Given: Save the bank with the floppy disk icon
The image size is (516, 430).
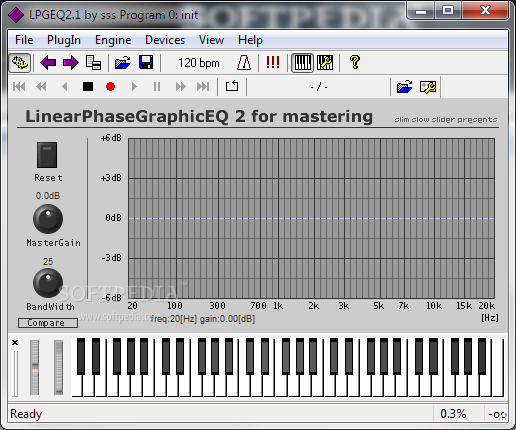Looking at the screenshot, I should (x=146, y=63).
